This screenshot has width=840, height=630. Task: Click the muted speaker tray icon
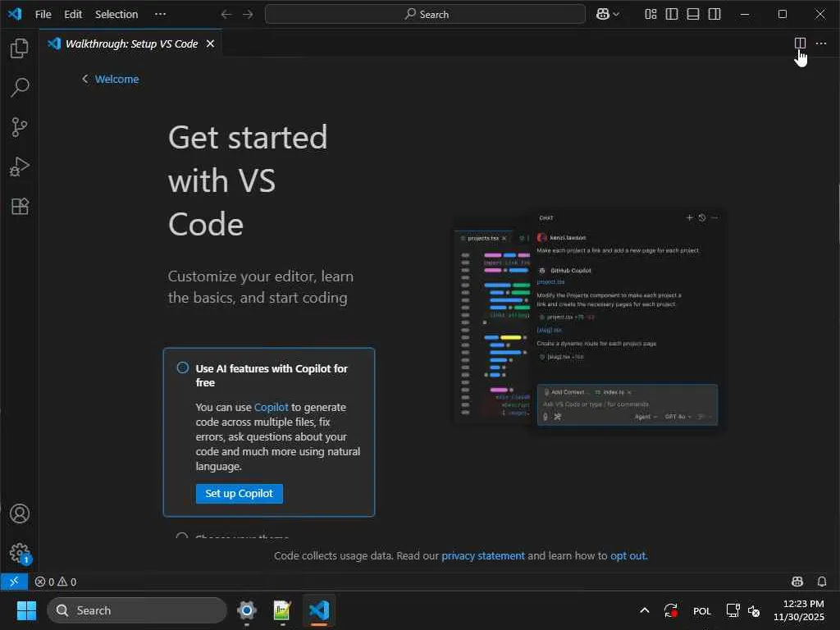[x=754, y=610]
